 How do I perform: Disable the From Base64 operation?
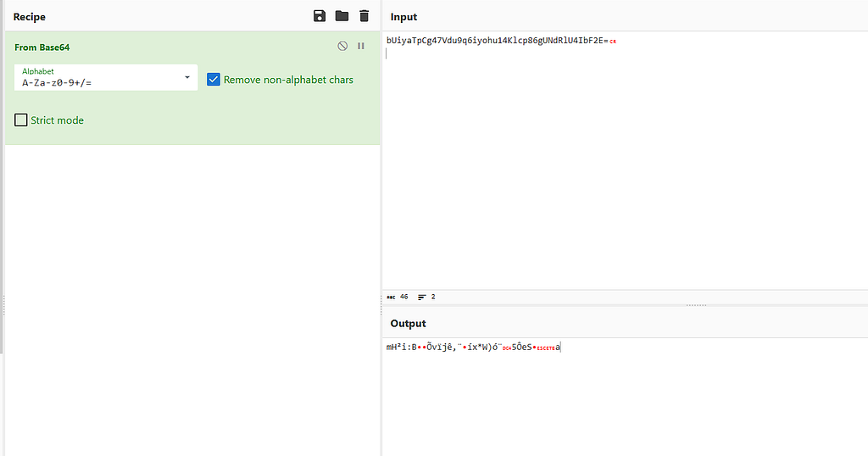point(342,46)
